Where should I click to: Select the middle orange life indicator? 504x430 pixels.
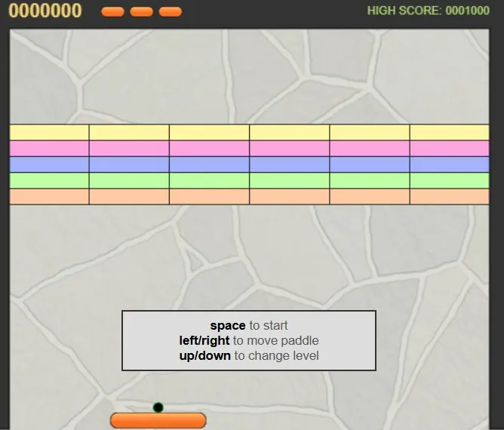141,12
